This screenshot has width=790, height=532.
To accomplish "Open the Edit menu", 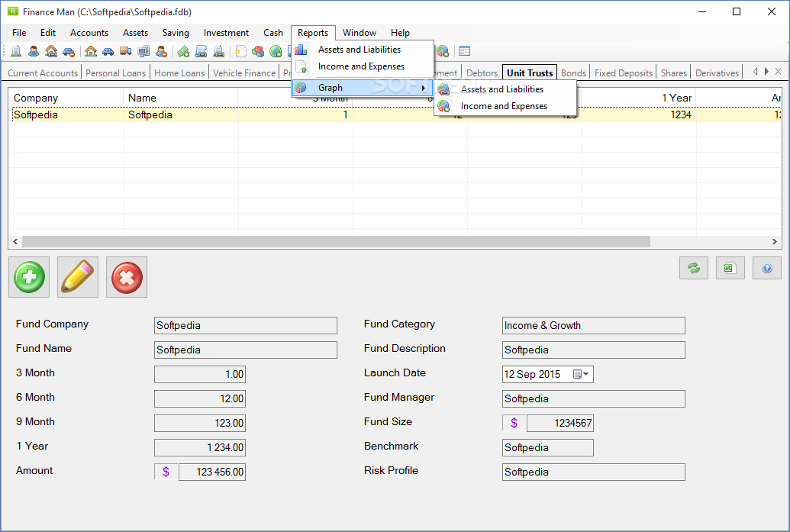I will [48, 33].
